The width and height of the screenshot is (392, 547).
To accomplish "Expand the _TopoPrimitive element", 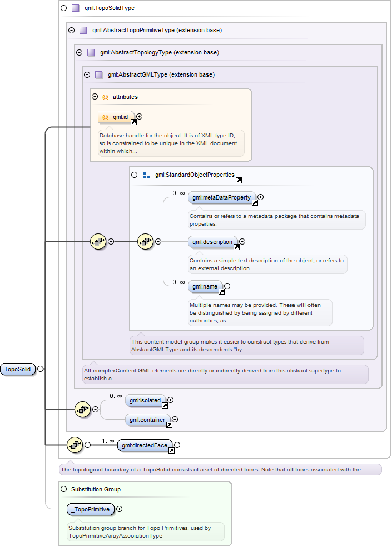I will pyautogui.click(x=119, y=509).
